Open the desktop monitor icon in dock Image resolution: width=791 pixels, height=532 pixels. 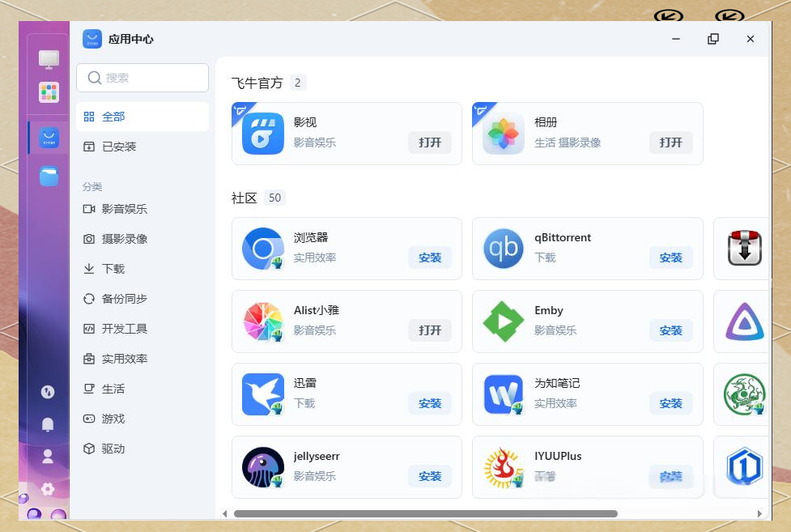47,58
